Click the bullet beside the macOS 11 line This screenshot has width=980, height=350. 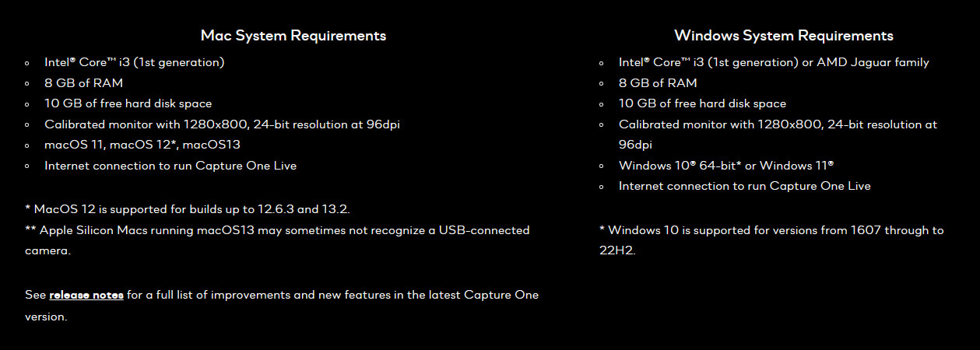tap(28, 145)
